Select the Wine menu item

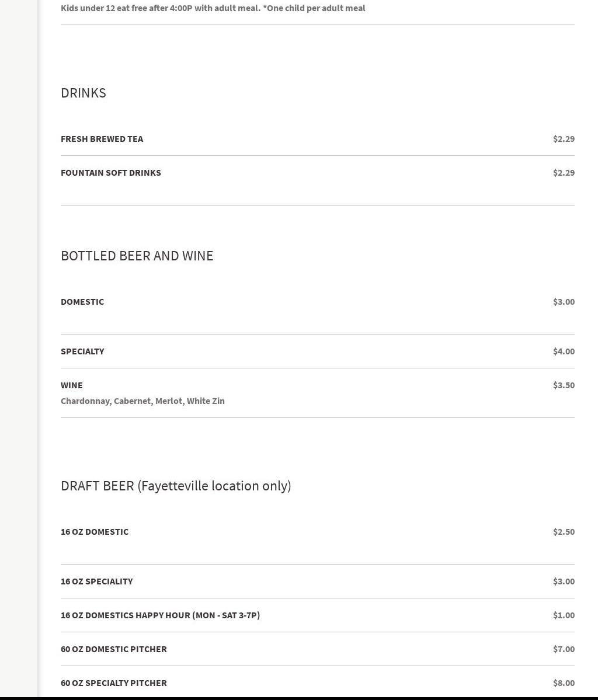point(72,385)
